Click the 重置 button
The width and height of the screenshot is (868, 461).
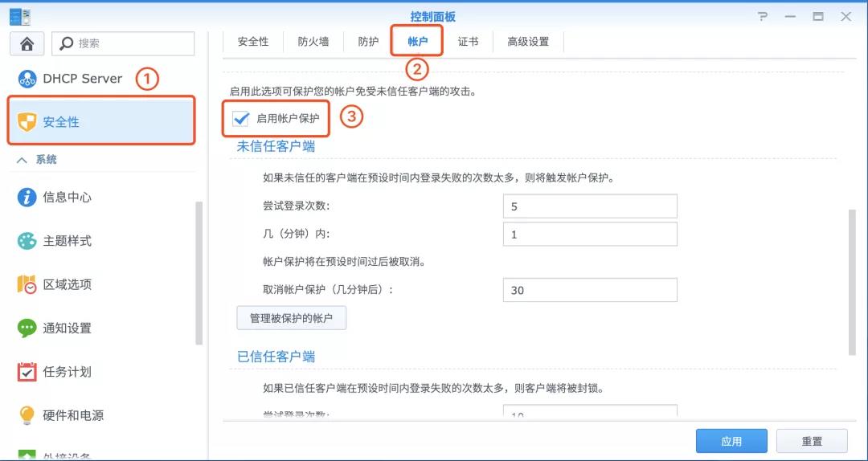pos(812,441)
